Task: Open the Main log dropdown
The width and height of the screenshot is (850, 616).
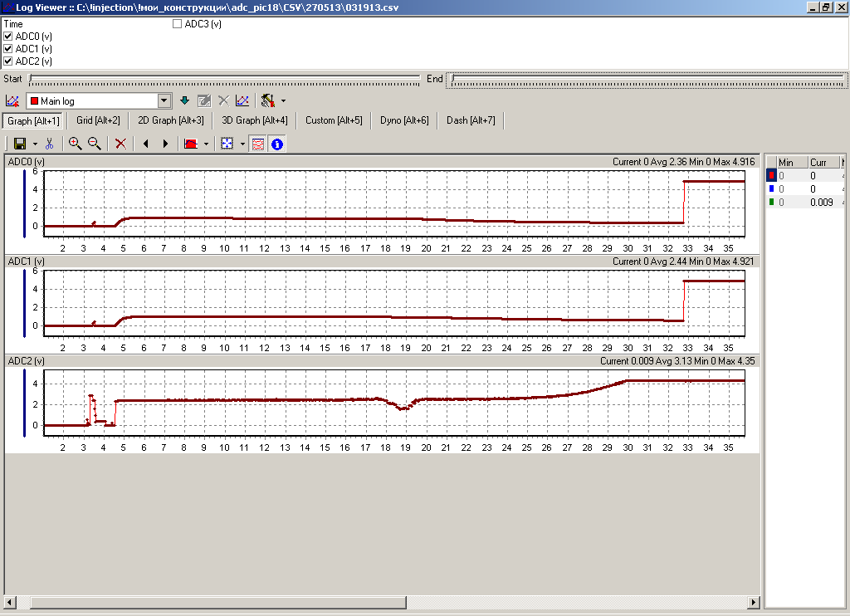Action: click(164, 101)
